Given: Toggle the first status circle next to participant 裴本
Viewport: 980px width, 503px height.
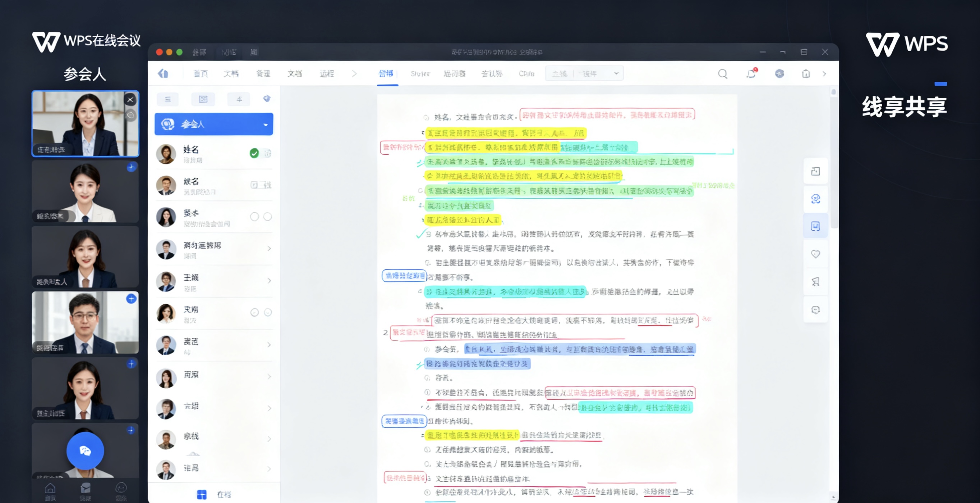Looking at the screenshot, I should coord(254,216).
